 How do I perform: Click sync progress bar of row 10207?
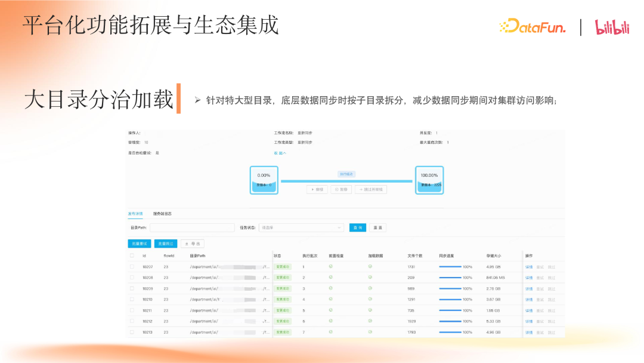(450, 266)
